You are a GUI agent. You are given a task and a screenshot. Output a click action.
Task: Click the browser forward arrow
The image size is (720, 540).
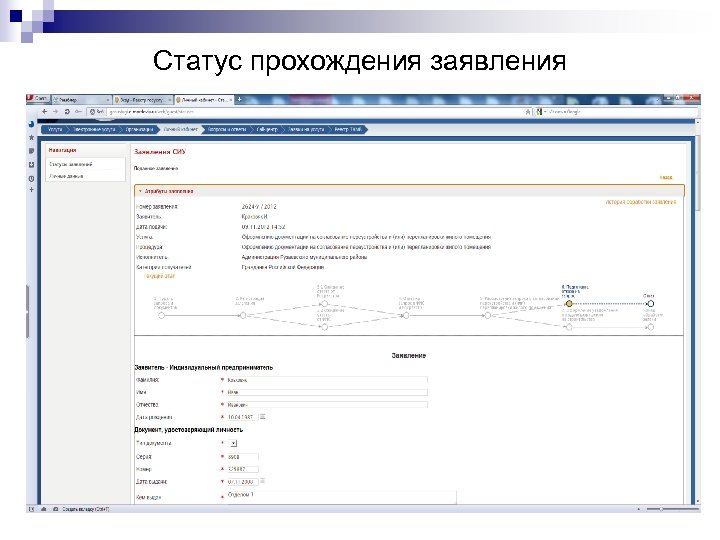click(56, 112)
